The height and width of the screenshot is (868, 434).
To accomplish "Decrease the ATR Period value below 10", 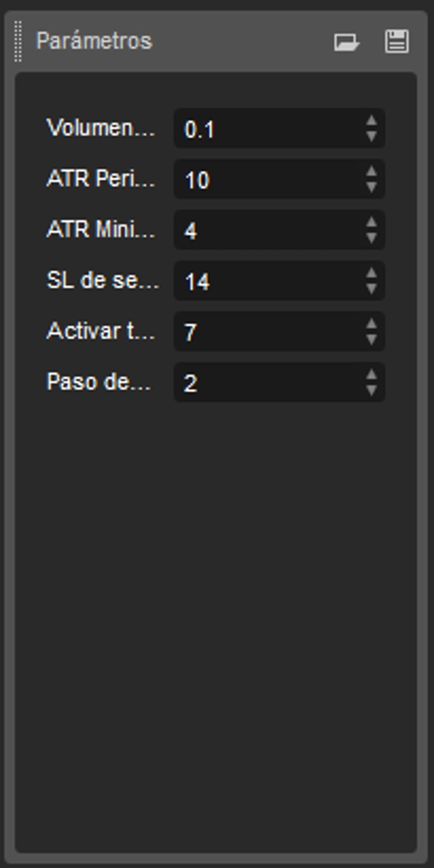I will [x=373, y=186].
